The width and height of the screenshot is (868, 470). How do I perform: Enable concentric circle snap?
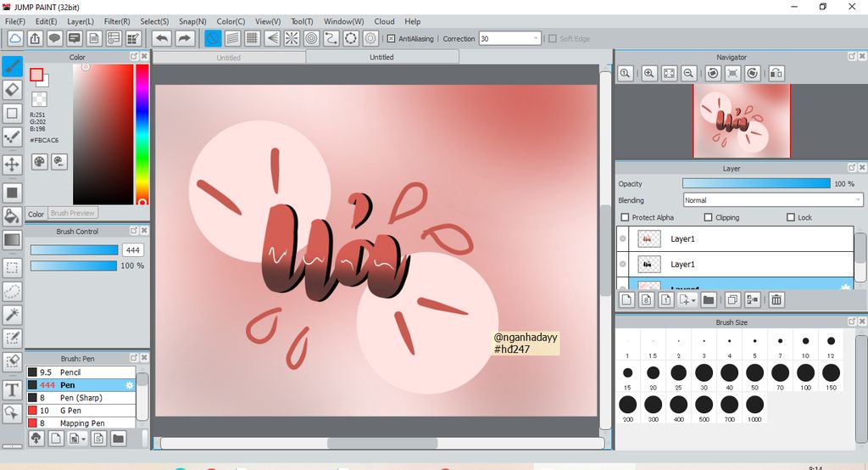(312, 38)
